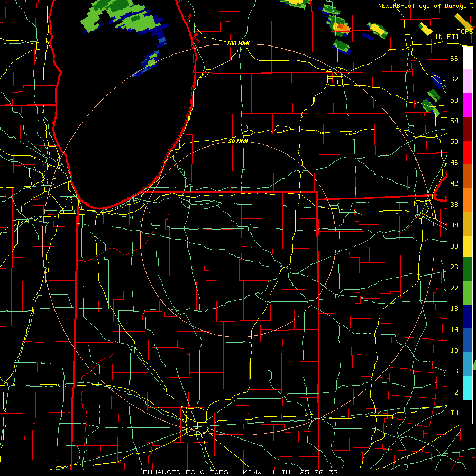
Task: Click the yellow legend swatch
Action: 467,246
